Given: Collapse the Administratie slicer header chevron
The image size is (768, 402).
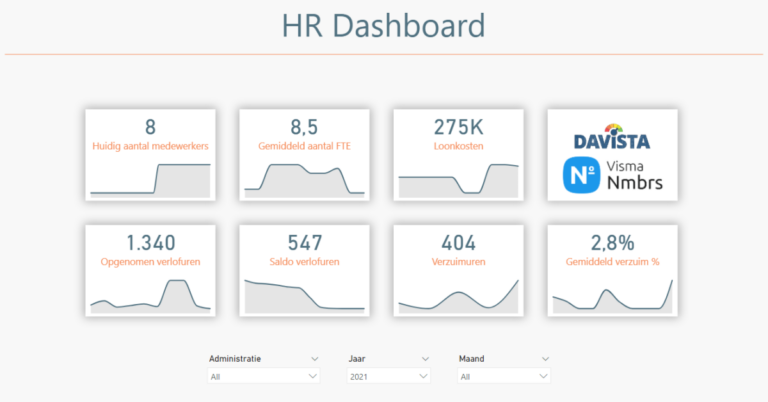Looking at the screenshot, I should 314,359.
